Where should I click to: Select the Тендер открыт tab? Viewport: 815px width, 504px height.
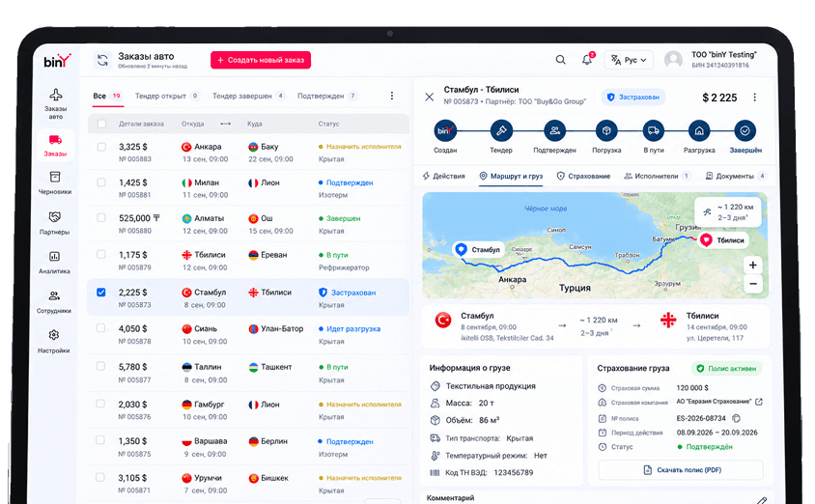click(167, 97)
